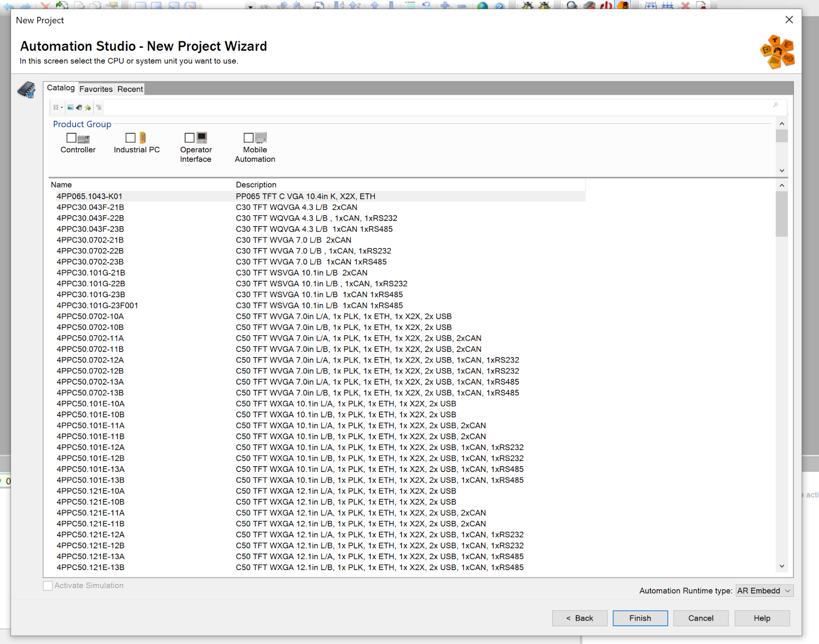This screenshot has width=819, height=644.
Task: Open Help for the wizard
Action: 762,618
